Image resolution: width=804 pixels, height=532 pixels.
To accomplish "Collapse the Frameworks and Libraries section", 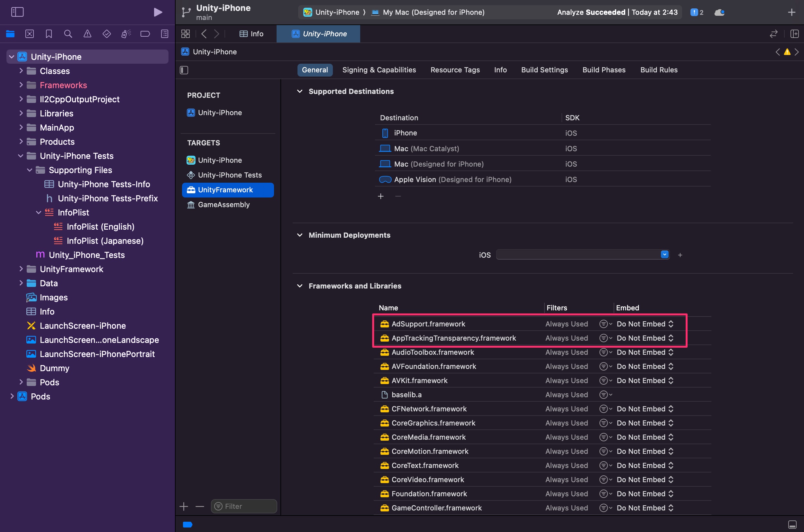I will 299,286.
